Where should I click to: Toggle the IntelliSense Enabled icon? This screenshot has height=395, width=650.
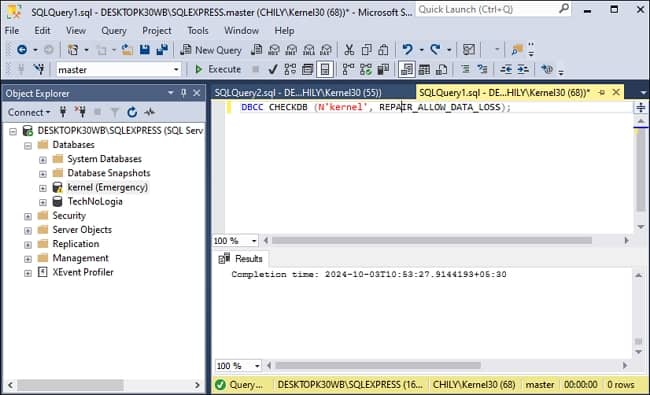(325, 69)
